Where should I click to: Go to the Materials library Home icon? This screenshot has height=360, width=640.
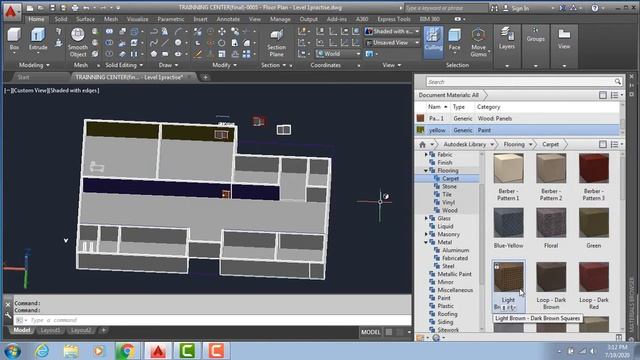tap(422, 144)
